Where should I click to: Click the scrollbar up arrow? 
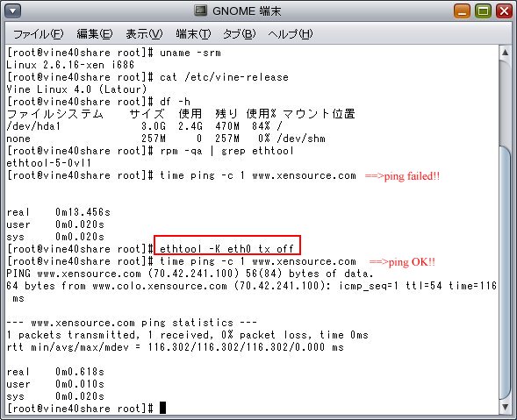505,53
